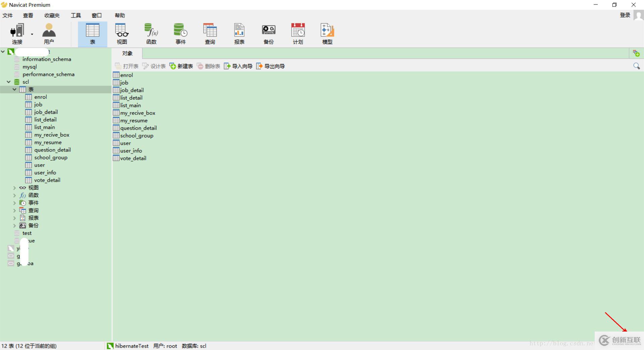Select the 表 (Table) toolbar icon

tap(93, 34)
